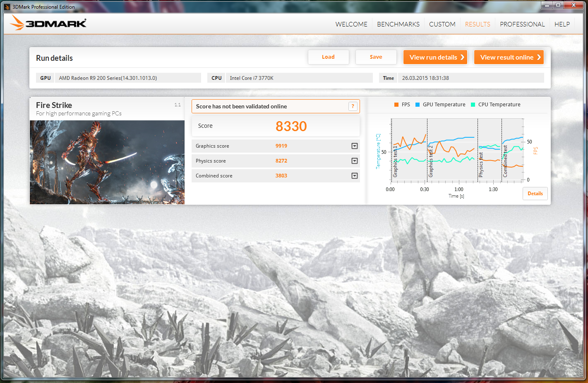
Task: Expand the Combined score details
Action: coord(355,176)
